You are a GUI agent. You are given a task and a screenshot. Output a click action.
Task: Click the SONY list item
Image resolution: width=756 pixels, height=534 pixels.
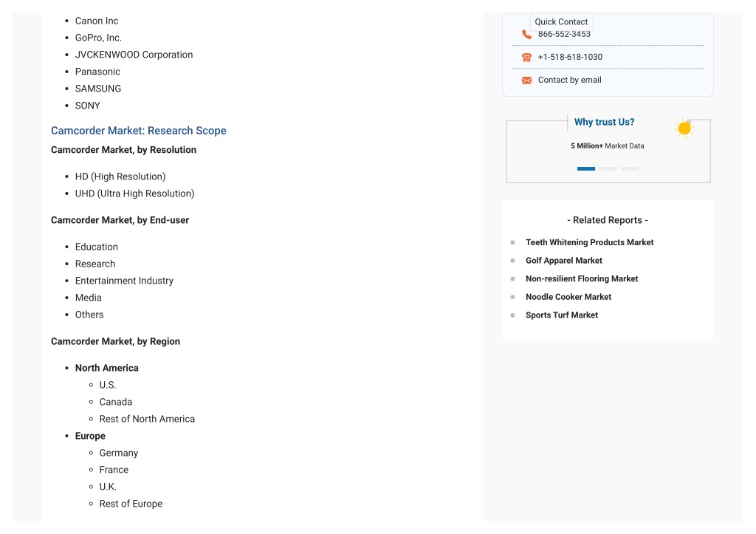87,106
